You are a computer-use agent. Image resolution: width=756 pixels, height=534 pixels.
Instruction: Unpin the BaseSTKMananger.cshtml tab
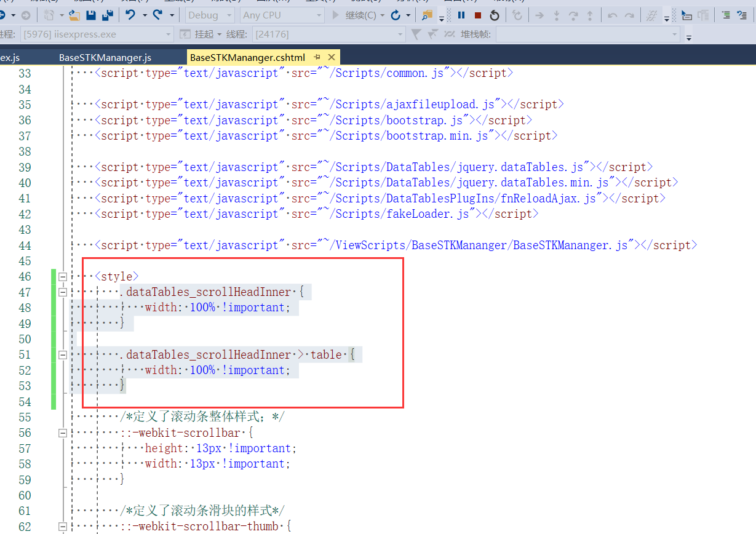pyautogui.click(x=317, y=57)
